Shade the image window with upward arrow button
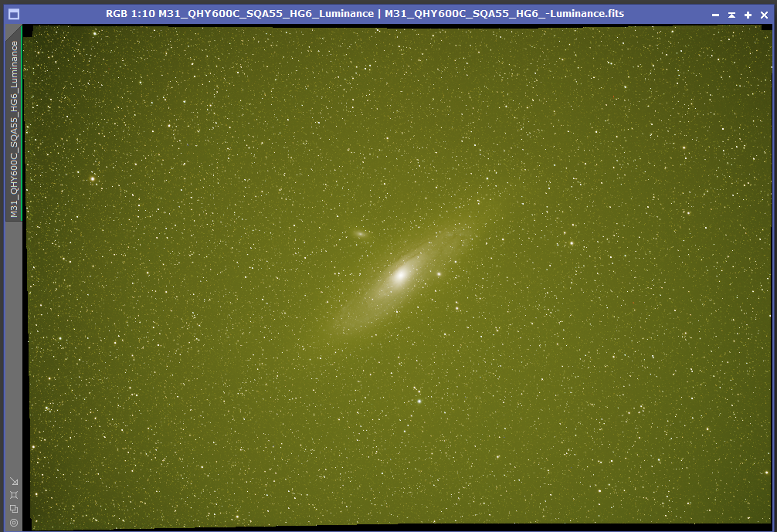The image size is (777, 532). click(x=732, y=15)
